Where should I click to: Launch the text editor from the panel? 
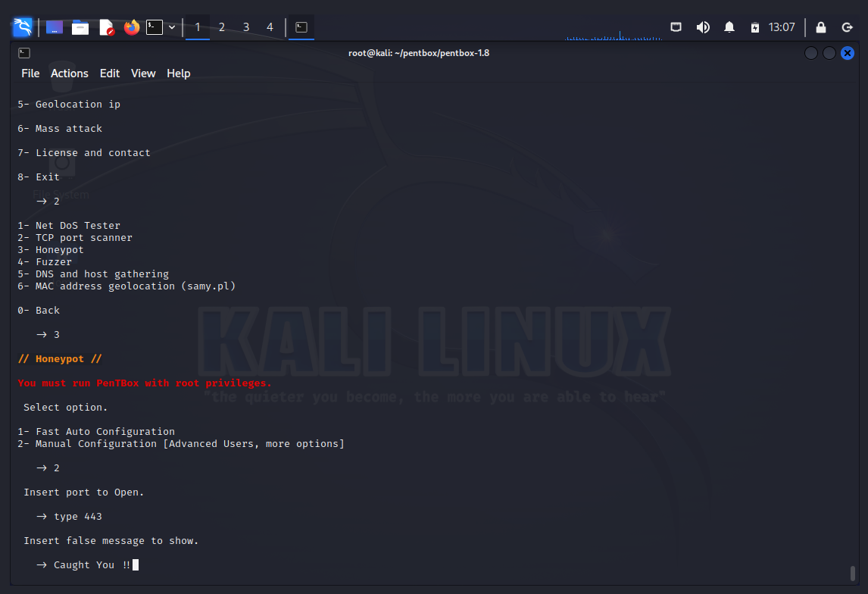pyautogui.click(x=106, y=27)
